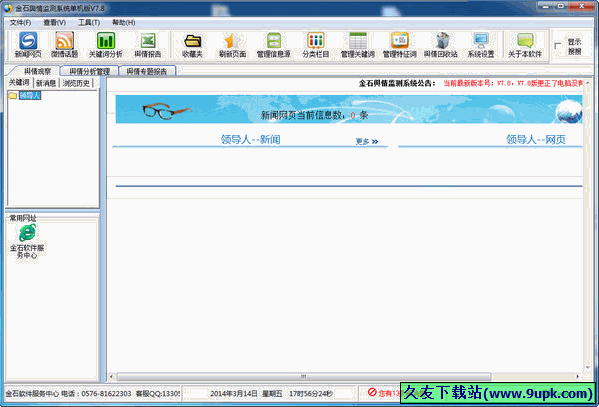
Task: Switch to the 舆情分析管理 tab
Action: (x=89, y=71)
